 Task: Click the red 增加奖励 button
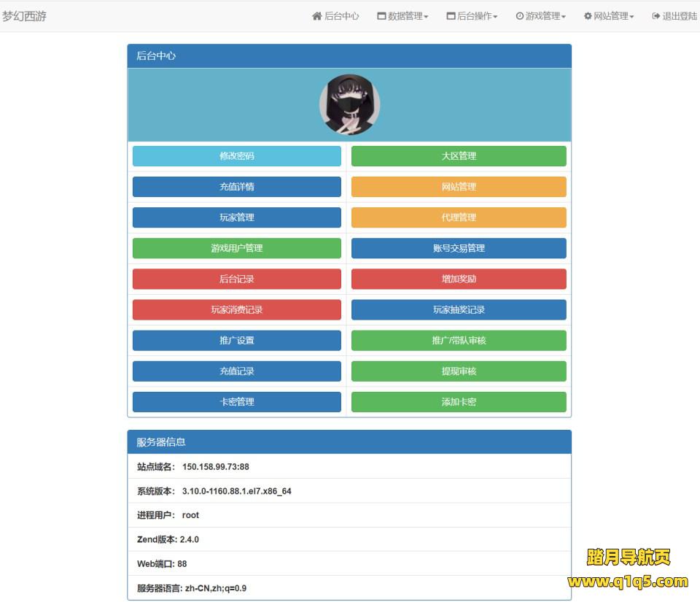click(x=459, y=279)
